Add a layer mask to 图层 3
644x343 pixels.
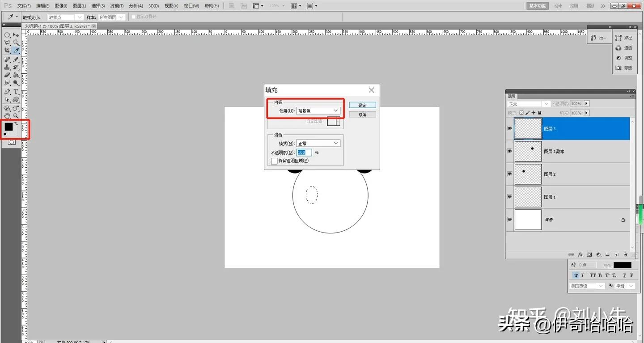[589, 254]
